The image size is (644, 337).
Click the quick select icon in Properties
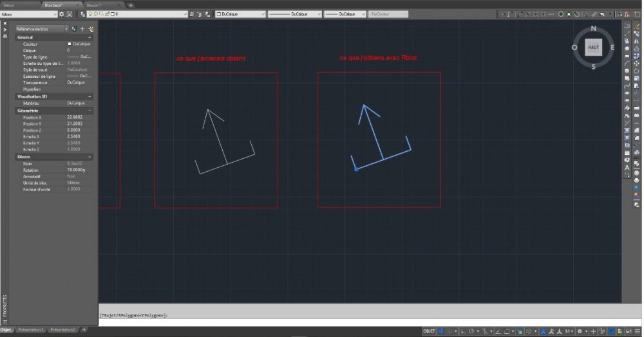(91, 29)
